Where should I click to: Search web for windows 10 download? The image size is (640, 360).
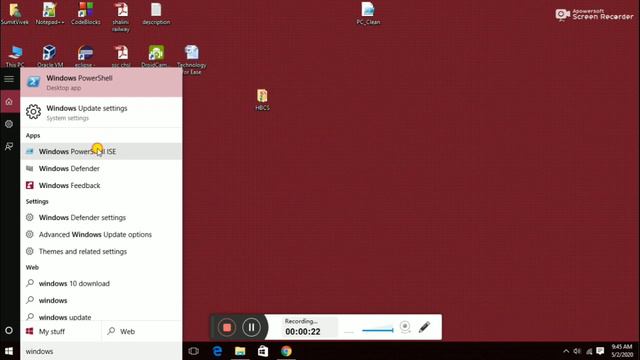101,283
